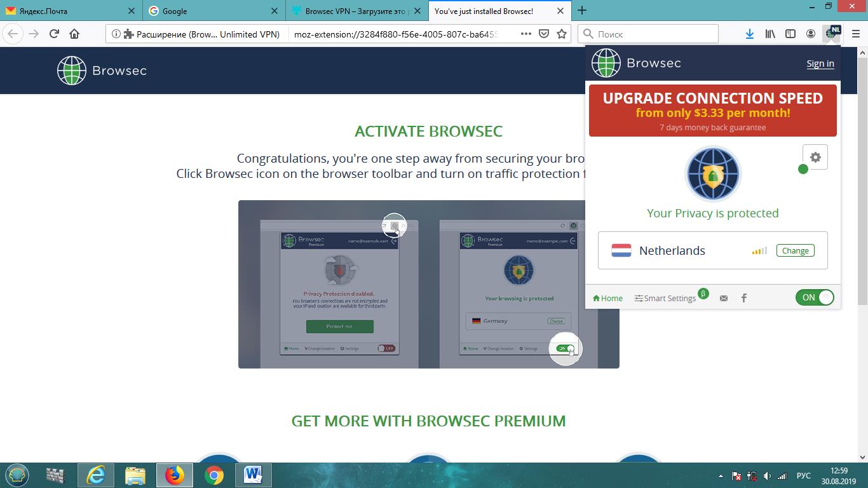Image resolution: width=868 pixels, height=488 pixels.
Task: Launch Internet Explorer from taskbar
Action: click(96, 475)
